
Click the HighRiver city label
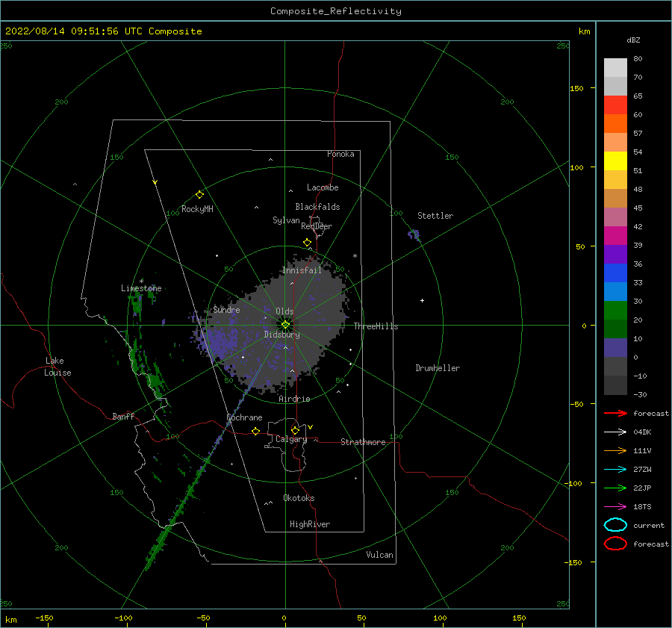click(309, 524)
